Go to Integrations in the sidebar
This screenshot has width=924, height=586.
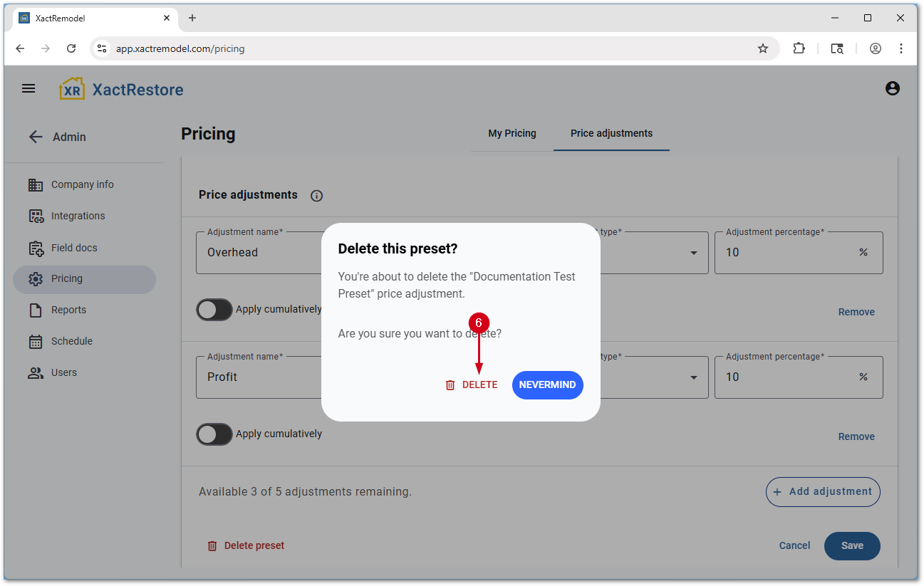pyautogui.click(x=78, y=216)
